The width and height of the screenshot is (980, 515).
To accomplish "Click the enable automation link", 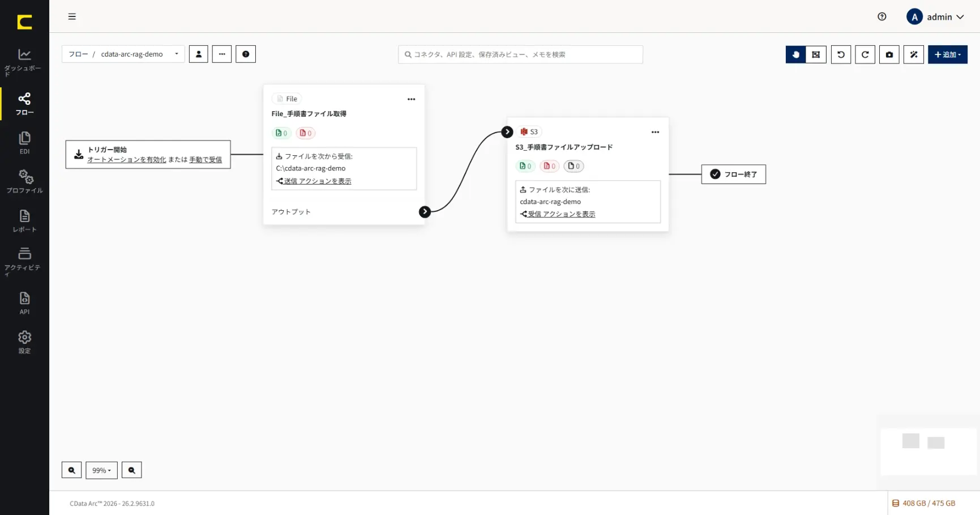I will [127, 160].
